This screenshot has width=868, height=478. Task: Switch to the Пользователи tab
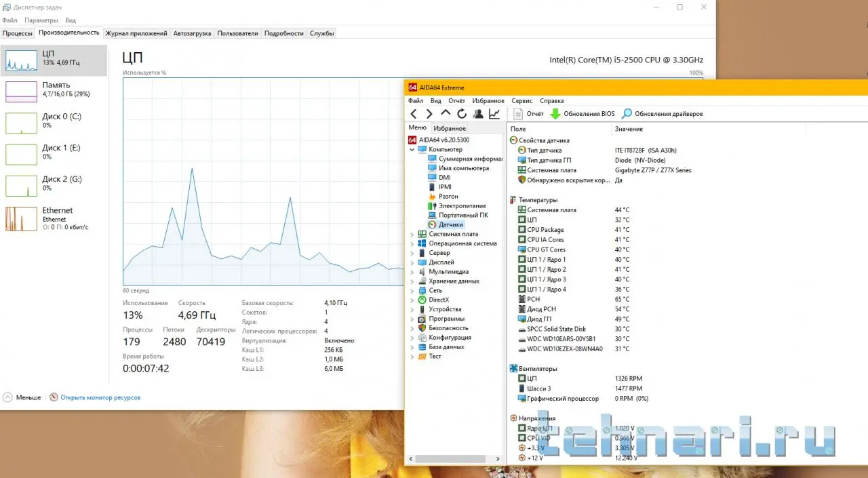pyautogui.click(x=237, y=33)
